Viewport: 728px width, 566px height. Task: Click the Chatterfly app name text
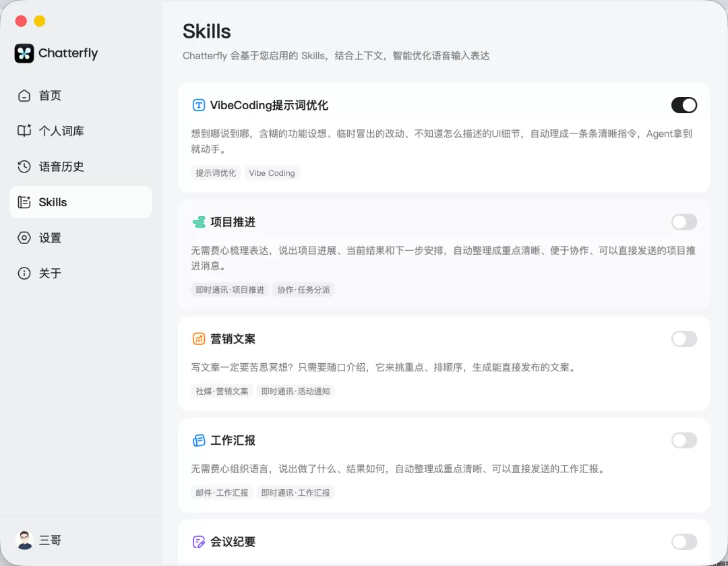[x=68, y=53]
